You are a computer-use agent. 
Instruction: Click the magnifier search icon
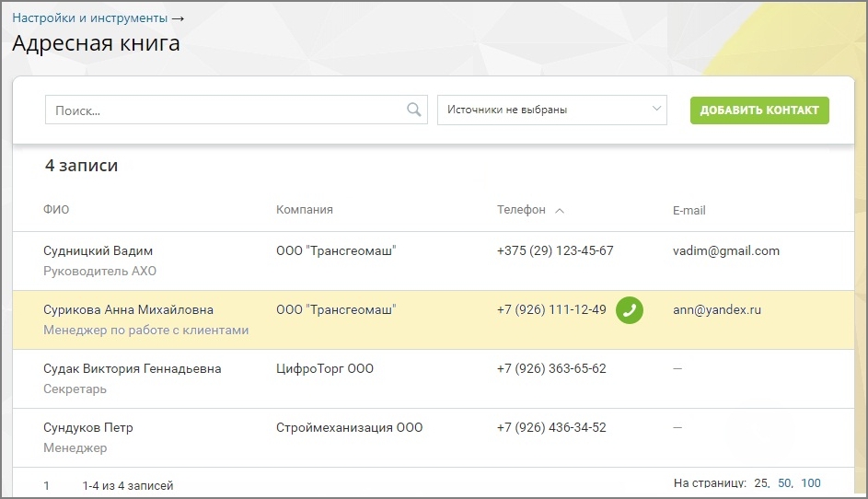pos(413,110)
